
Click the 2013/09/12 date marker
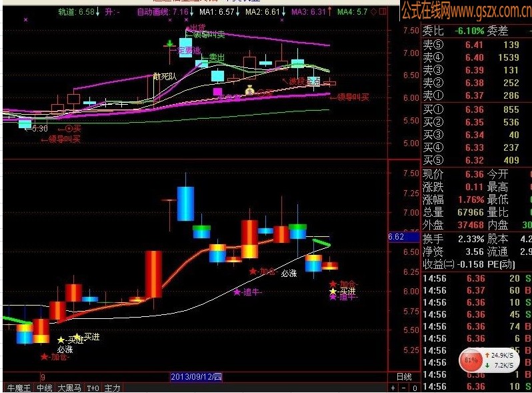tap(196, 376)
